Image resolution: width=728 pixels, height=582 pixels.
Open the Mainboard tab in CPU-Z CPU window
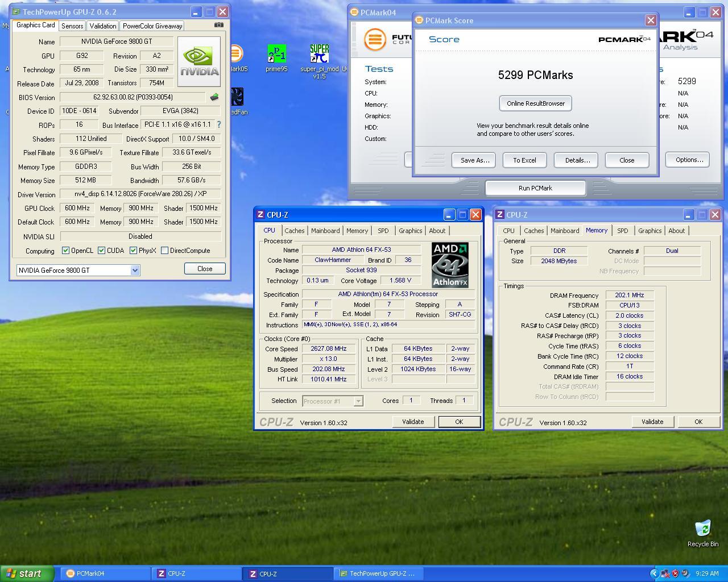[x=325, y=231]
